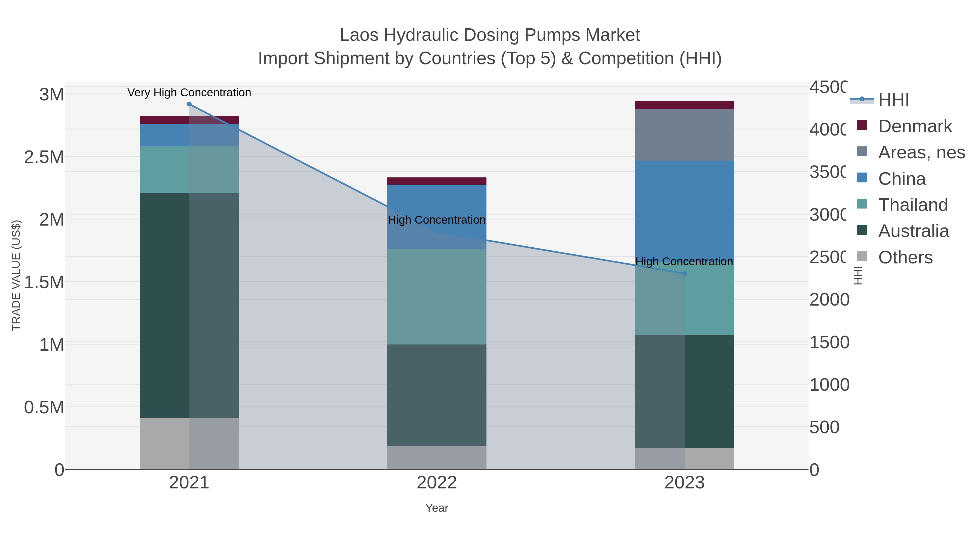
Task: Click the 1.5M y-axis tick
Action: coord(44,282)
